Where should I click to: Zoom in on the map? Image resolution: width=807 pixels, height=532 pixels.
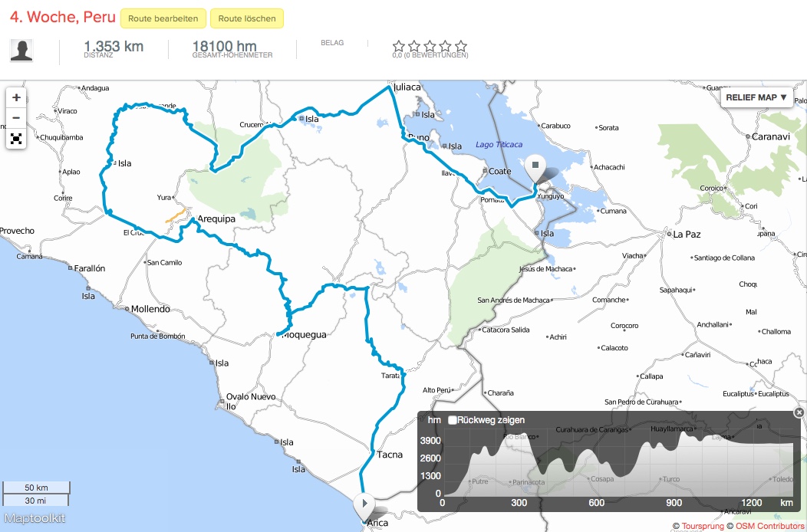[16, 98]
